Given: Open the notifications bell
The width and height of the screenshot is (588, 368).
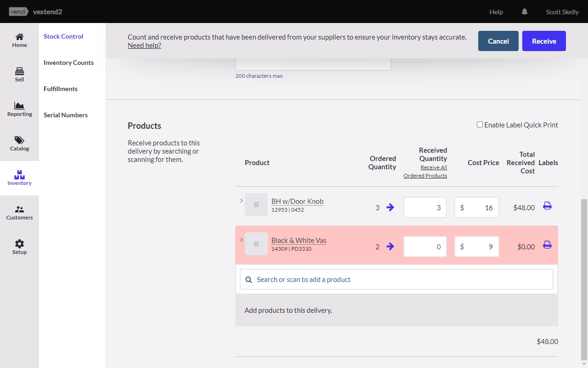Looking at the screenshot, I should [524, 11].
